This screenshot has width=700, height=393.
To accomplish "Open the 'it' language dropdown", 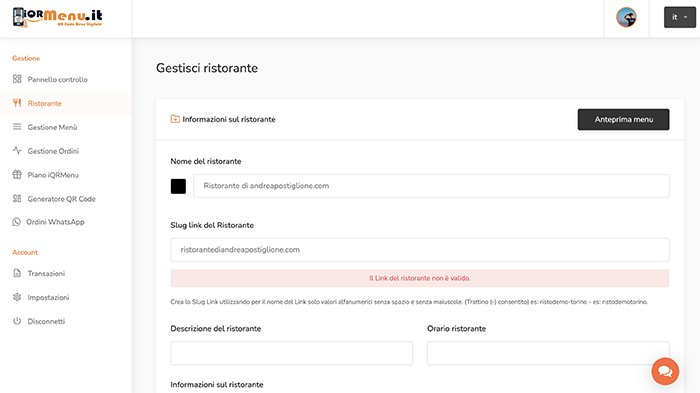I will click(x=679, y=17).
